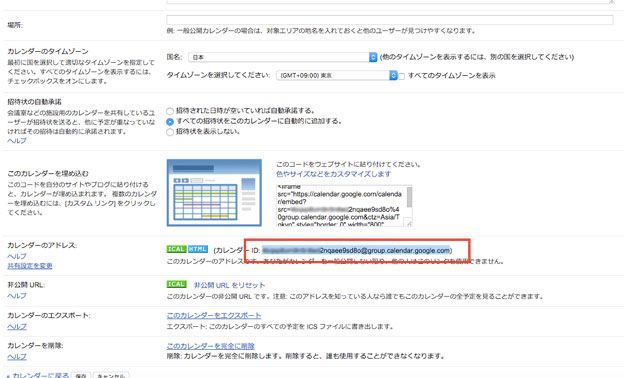Click 非公開 URL をリセット link
This screenshot has width=624, height=378.
pyautogui.click(x=229, y=285)
